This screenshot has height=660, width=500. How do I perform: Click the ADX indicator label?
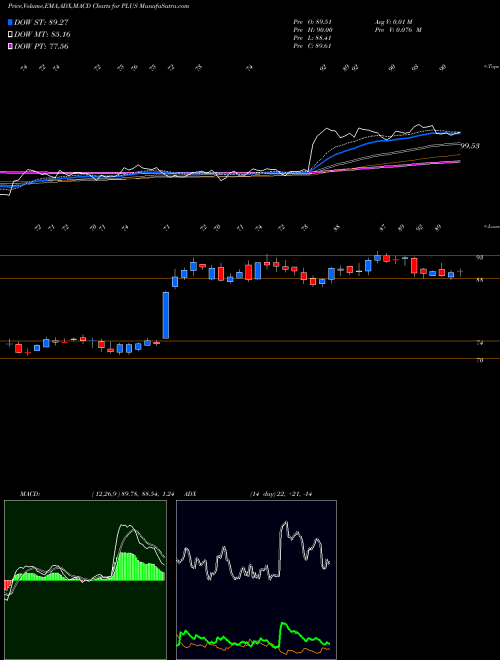191,494
